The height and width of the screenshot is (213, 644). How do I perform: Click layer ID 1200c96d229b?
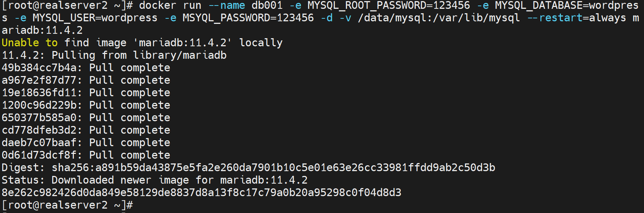coord(39,105)
